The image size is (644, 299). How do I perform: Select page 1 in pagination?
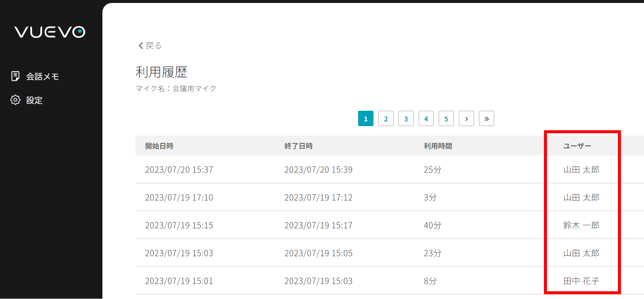pos(366,118)
